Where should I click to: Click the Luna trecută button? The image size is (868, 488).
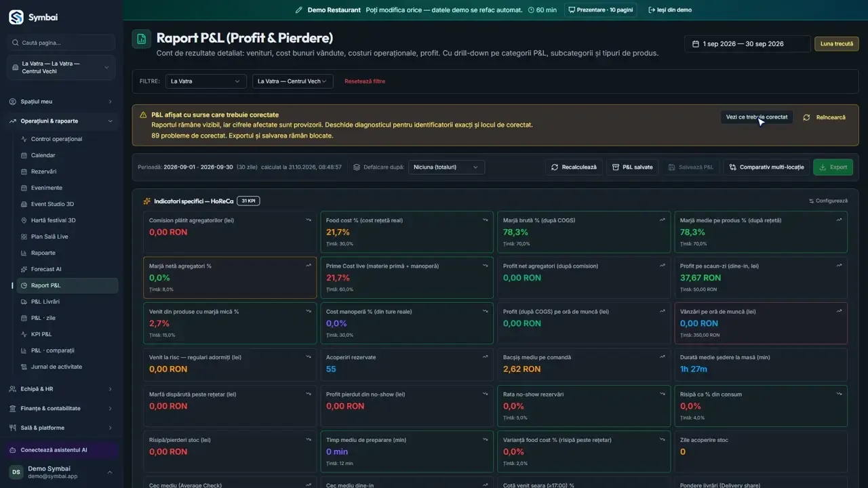[x=837, y=44]
